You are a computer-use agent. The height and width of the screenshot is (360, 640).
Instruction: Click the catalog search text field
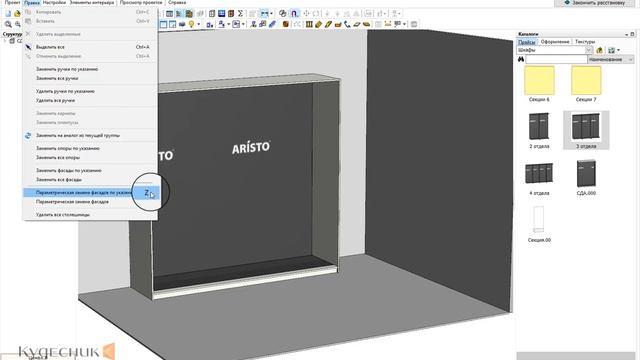point(556,60)
